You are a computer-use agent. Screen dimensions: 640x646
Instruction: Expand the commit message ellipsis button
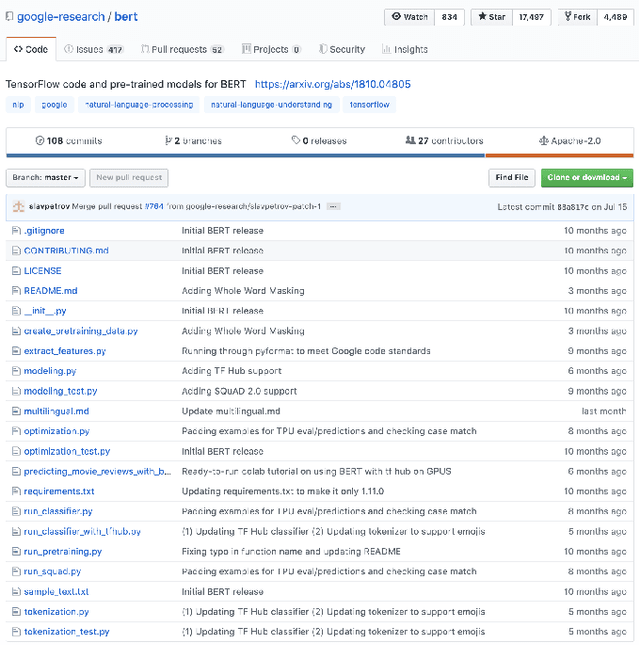[333, 207]
